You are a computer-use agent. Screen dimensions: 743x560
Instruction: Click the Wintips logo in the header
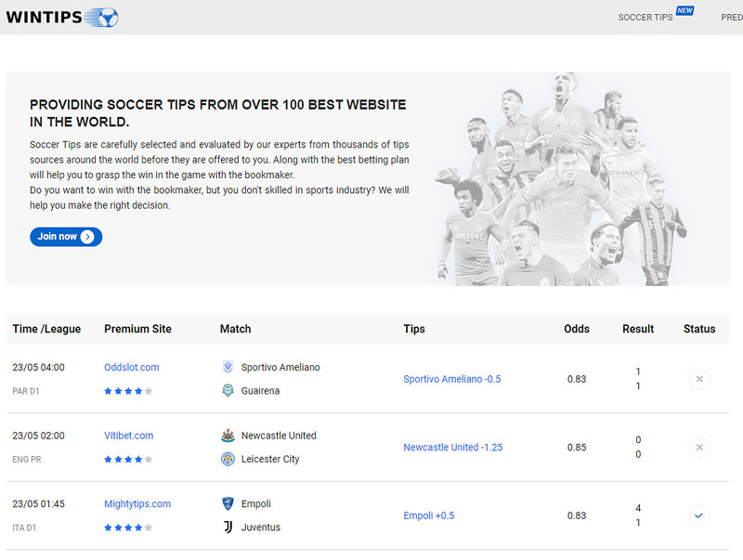62,17
